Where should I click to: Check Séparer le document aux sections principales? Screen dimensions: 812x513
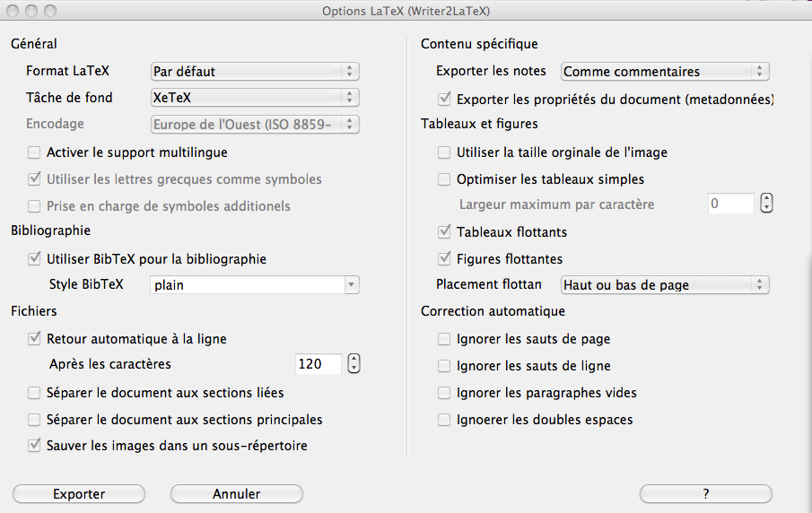(x=35, y=420)
